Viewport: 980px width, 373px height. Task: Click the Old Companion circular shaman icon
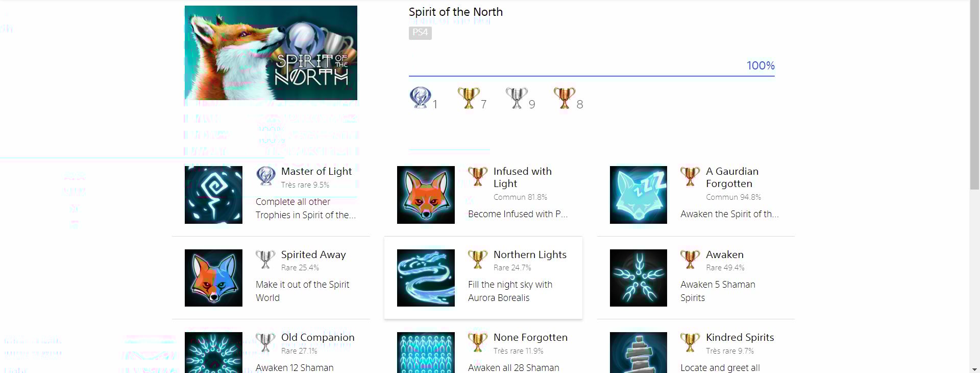pyautogui.click(x=213, y=353)
